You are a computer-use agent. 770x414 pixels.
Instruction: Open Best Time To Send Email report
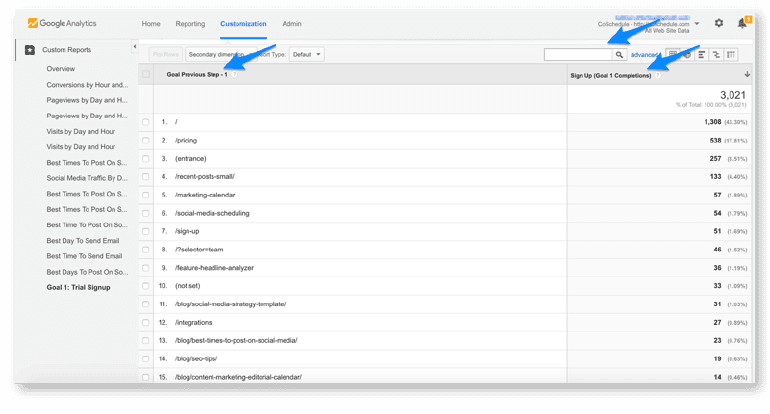(84, 256)
